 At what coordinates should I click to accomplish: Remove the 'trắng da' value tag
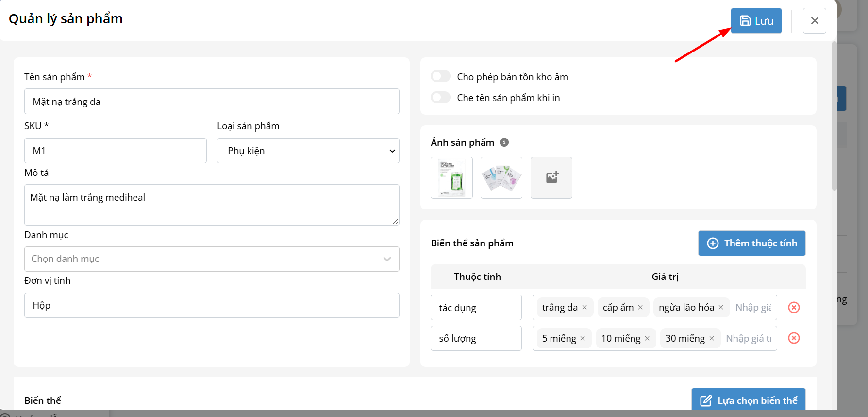coord(584,308)
